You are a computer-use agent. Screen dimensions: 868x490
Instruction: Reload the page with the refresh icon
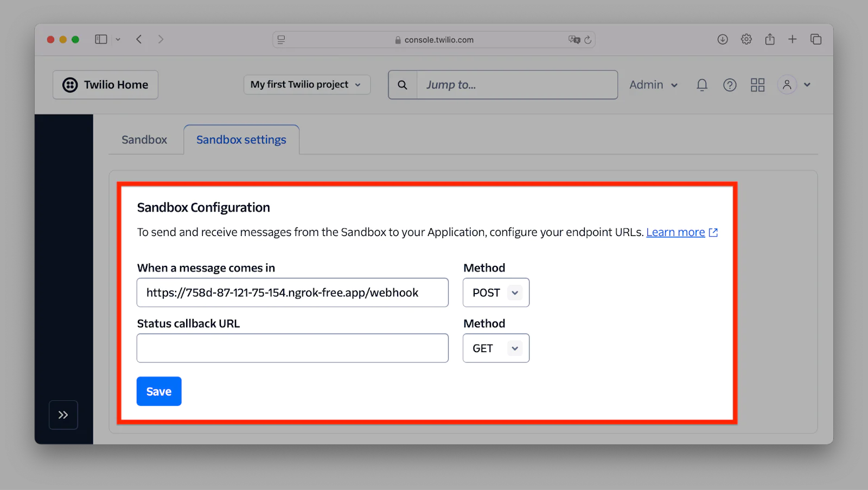click(x=588, y=40)
